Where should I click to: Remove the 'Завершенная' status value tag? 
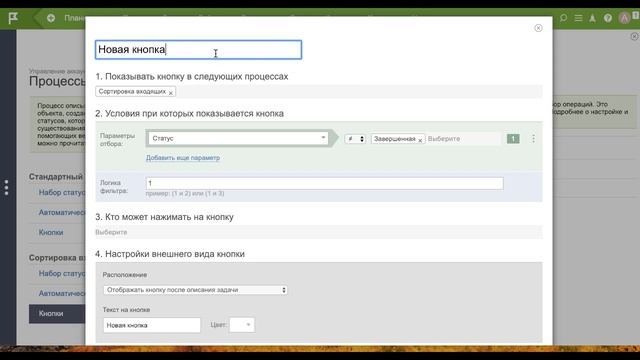pyautogui.click(x=420, y=140)
